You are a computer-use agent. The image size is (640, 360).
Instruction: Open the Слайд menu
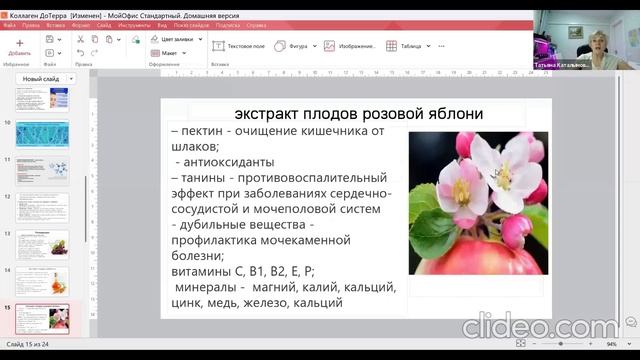click(x=104, y=25)
